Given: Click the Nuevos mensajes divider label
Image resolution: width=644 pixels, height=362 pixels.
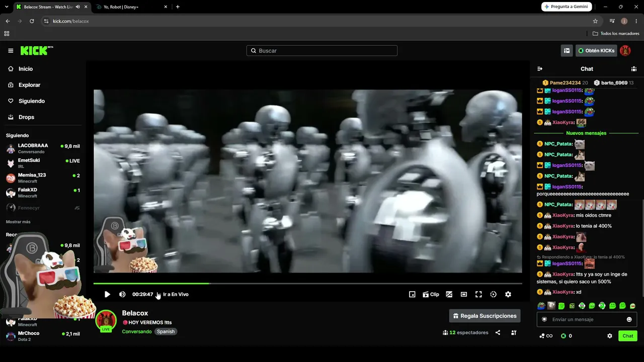Looking at the screenshot, I should (x=586, y=133).
